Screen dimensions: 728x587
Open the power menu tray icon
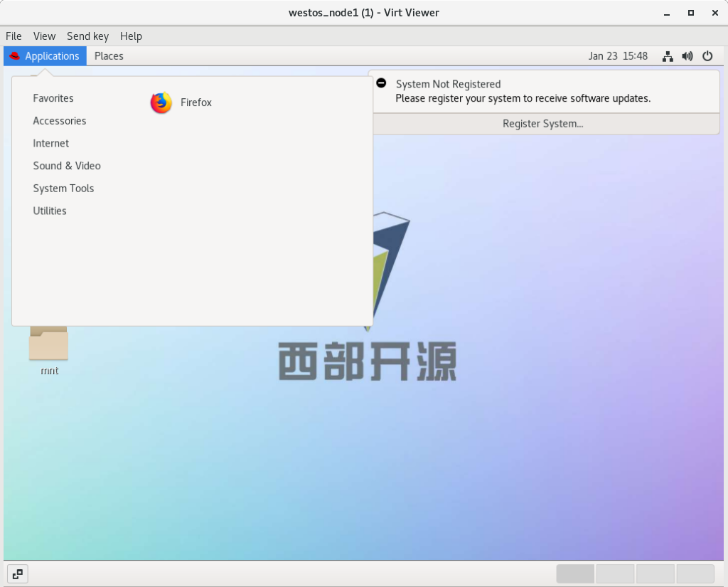click(x=707, y=56)
